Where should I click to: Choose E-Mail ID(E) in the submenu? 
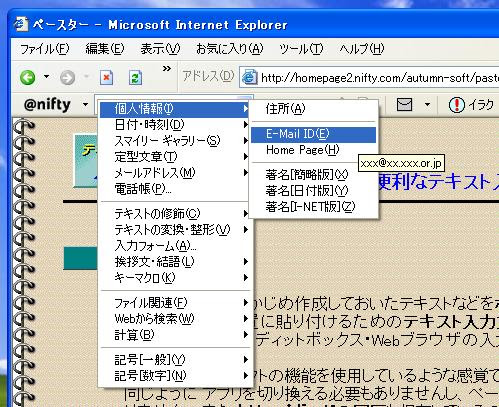pyautogui.click(x=313, y=134)
